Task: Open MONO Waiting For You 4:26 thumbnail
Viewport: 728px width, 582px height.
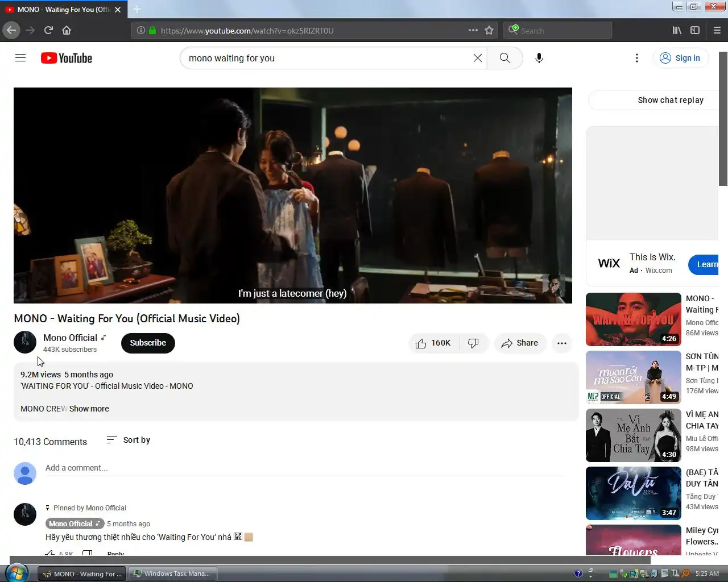Action: (x=634, y=319)
